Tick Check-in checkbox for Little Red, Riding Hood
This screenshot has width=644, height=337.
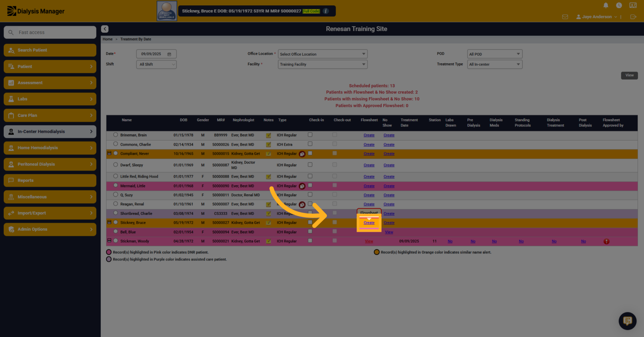[x=310, y=176]
